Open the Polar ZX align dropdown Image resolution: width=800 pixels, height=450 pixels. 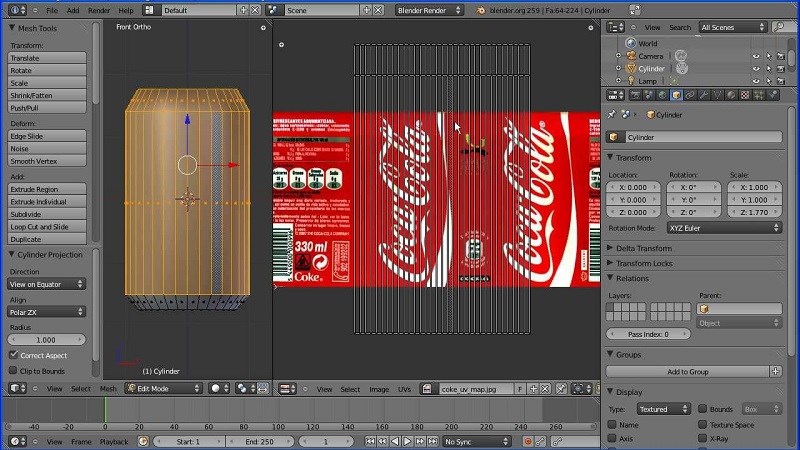click(46, 312)
